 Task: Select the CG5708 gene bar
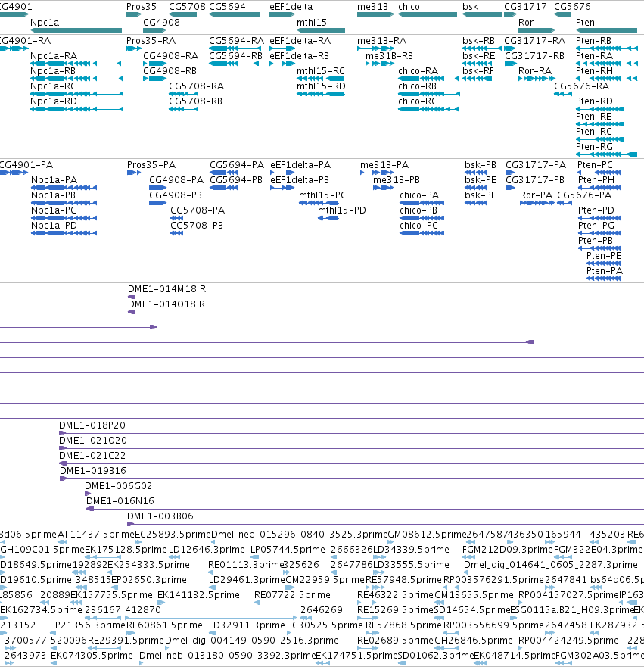[x=183, y=14]
